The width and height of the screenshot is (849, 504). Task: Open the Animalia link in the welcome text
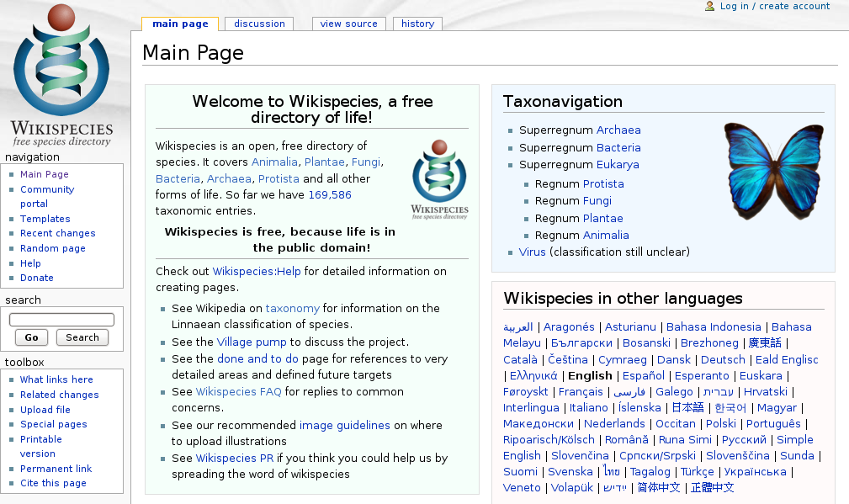click(274, 162)
